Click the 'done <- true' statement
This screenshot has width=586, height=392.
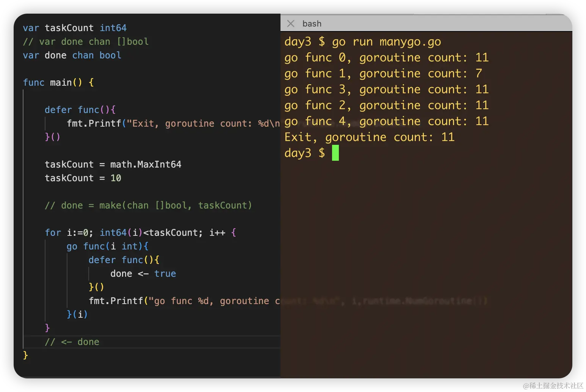click(143, 274)
